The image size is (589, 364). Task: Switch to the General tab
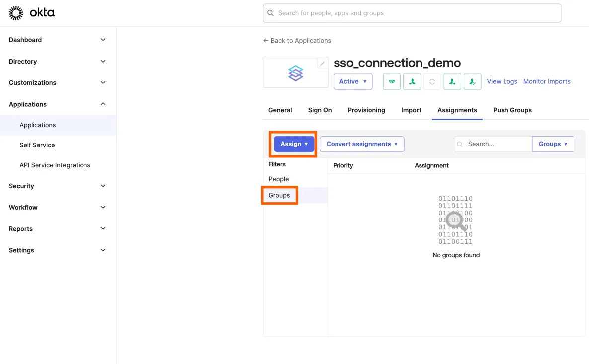[x=280, y=110]
